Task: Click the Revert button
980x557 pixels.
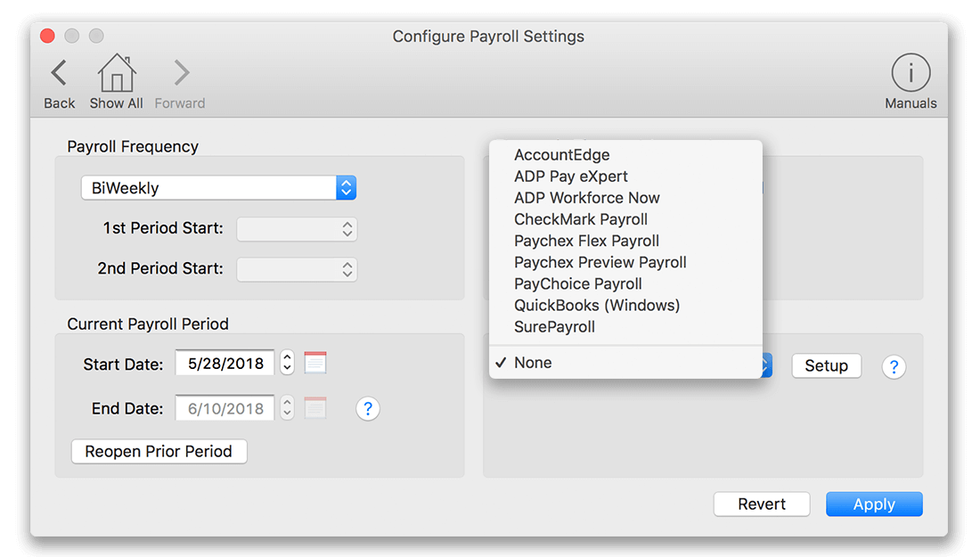Action: point(762,504)
